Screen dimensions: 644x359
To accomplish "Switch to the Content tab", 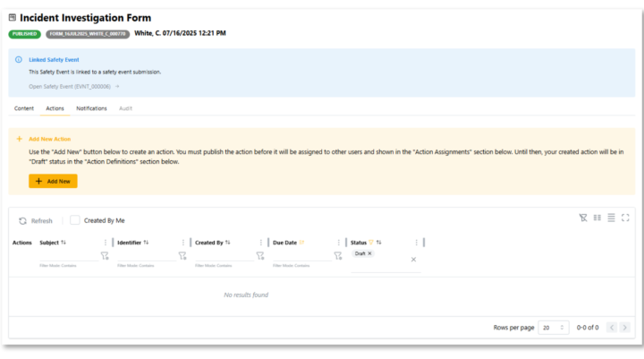I will pos(24,108).
